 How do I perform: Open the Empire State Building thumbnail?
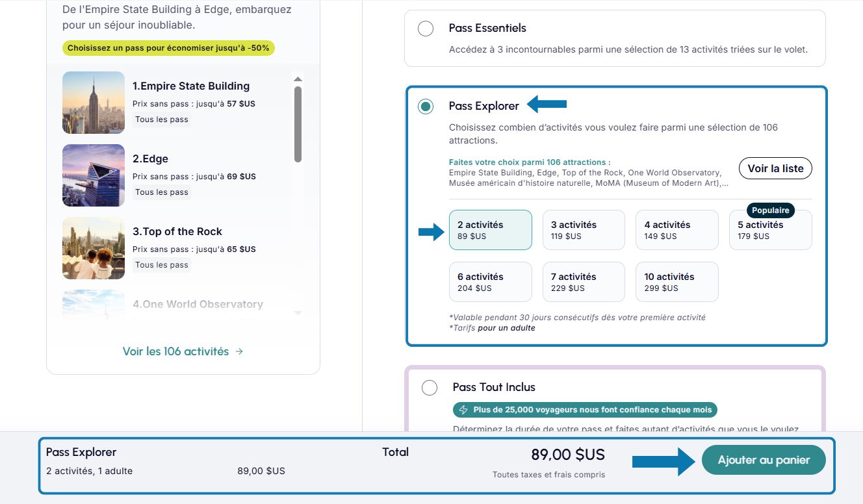94,103
